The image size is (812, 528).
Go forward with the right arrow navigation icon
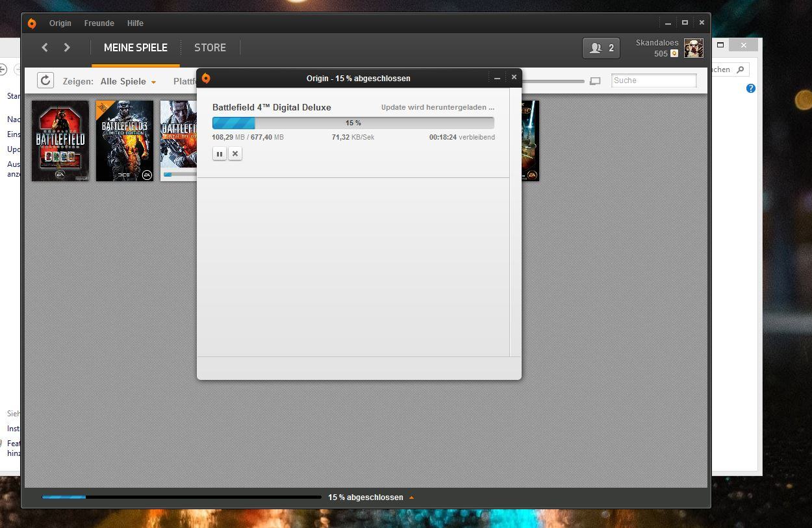[67, 47]
